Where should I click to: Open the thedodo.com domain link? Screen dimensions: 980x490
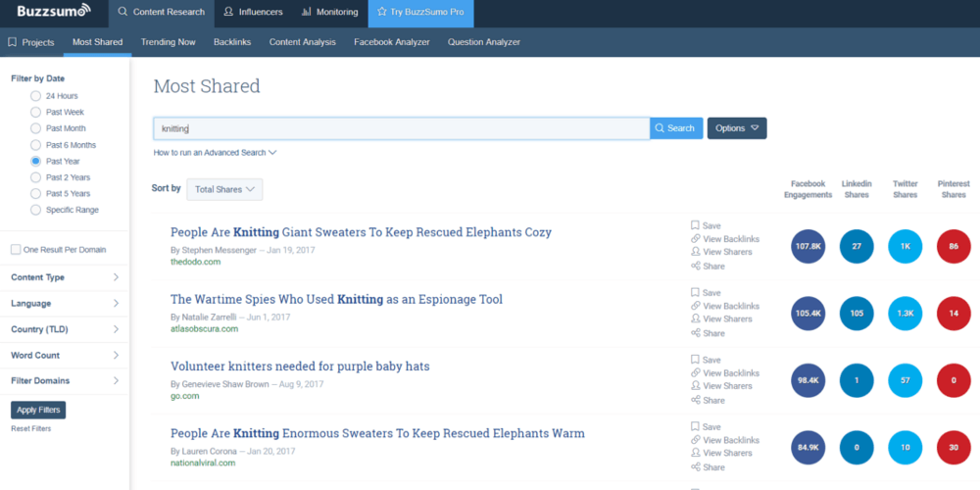196,262
